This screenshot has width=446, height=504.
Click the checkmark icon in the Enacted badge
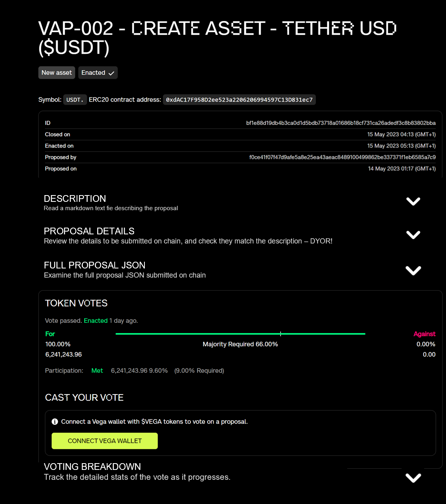point(111,73)
